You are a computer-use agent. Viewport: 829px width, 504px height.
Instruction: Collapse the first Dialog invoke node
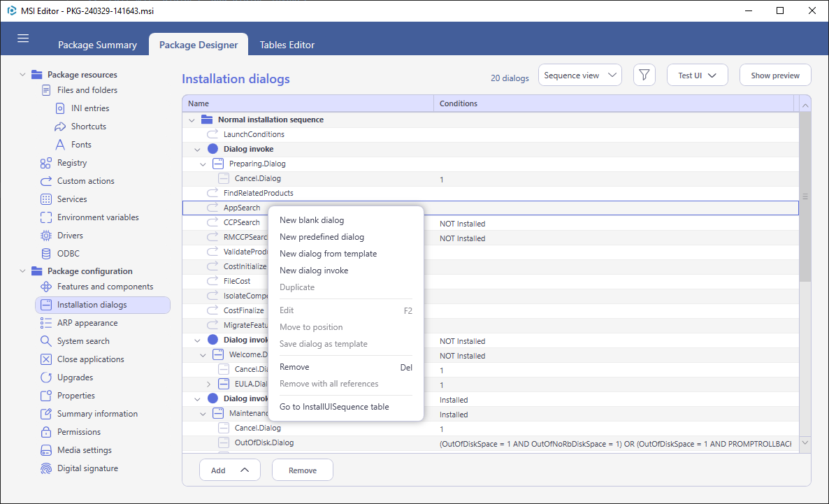click(197, 150)
